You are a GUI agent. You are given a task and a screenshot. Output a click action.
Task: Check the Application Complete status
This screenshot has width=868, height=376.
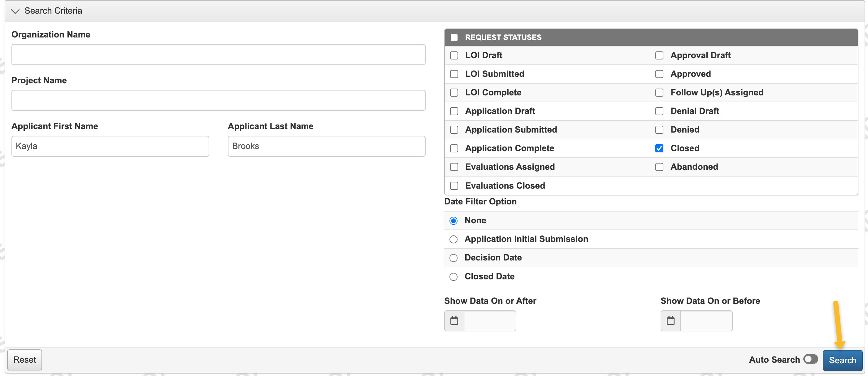click(x=454, y=148)
